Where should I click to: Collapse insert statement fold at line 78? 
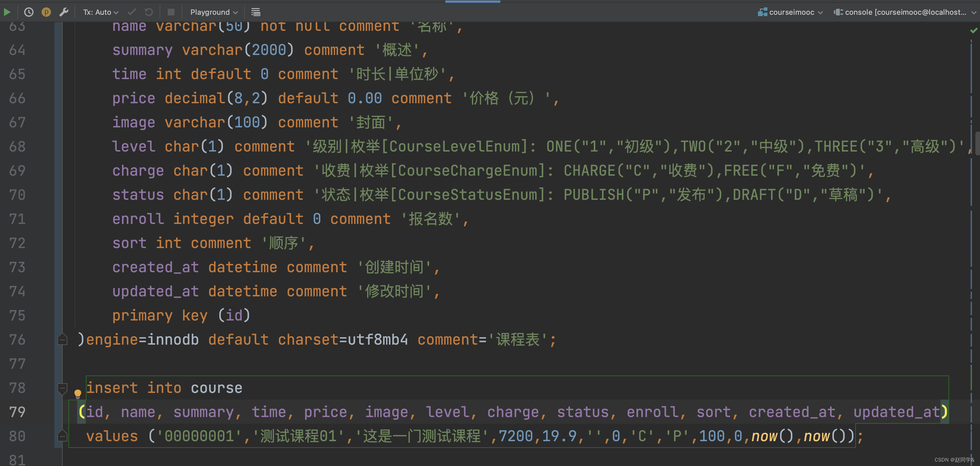coord(62,388)
